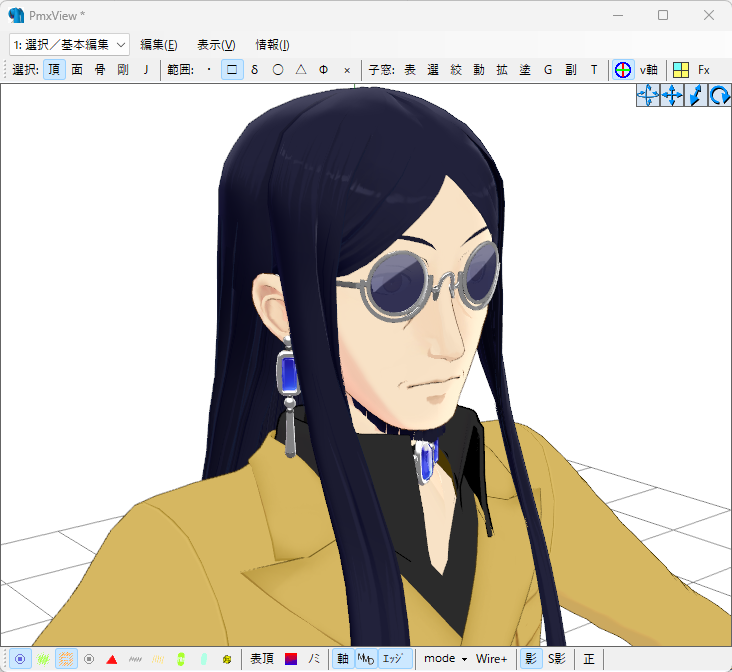Click the yellow-blue grid icon beside Fx
This screenshot has height=672, width=732.
coord(681,70)
